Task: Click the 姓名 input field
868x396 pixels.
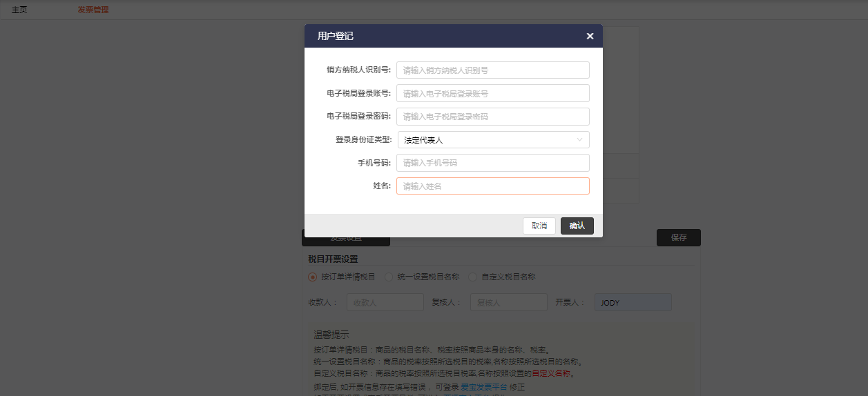Action: [x=493, y=186]
